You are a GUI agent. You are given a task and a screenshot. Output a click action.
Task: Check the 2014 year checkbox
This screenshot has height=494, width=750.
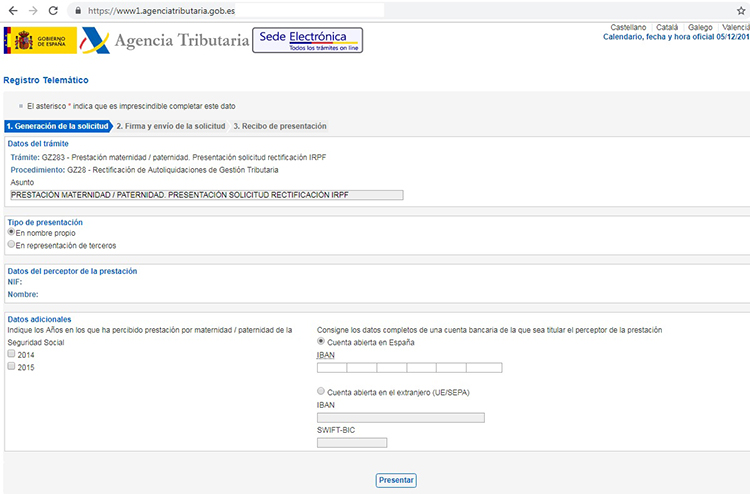pyautogui.click(x=11, y=354)
